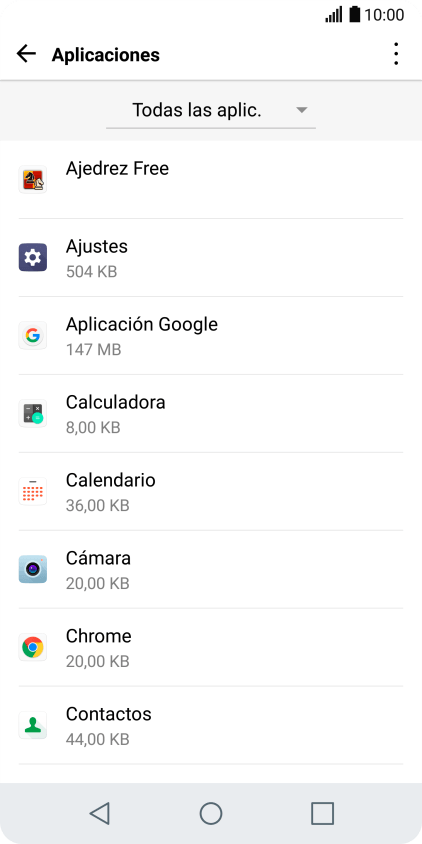The height and width of the screenshot is (844, 422).
Task: Tap the Android home circle button
Action: click(211, 813)
